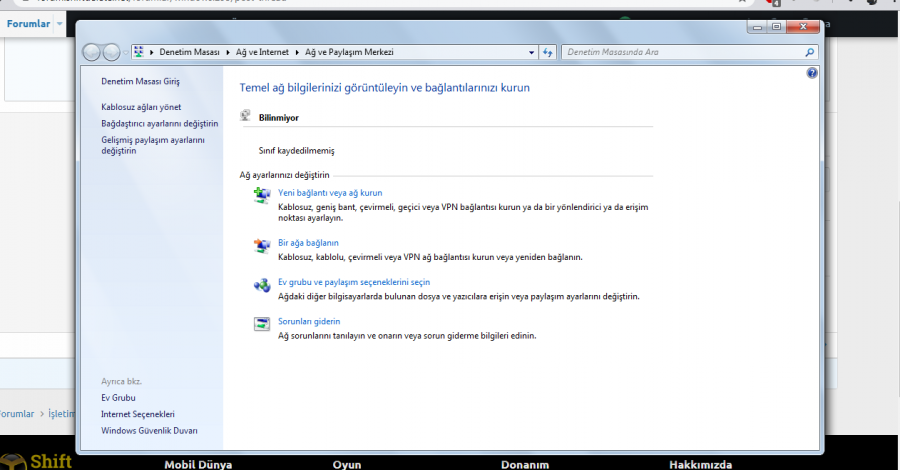Click the Back navigation arrow button
900x470 pixels.
(91, 52)
